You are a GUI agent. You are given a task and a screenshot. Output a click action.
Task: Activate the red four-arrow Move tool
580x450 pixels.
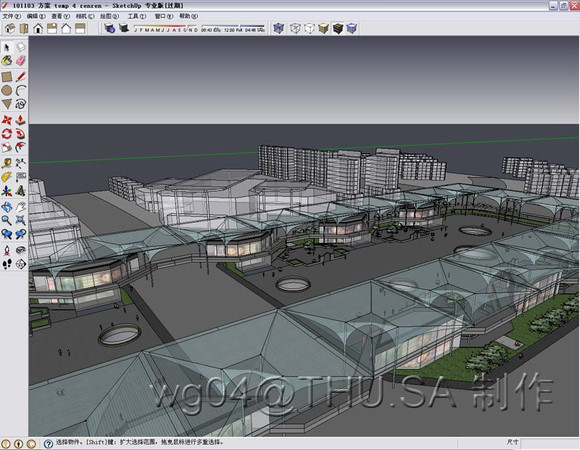[6, 120]
